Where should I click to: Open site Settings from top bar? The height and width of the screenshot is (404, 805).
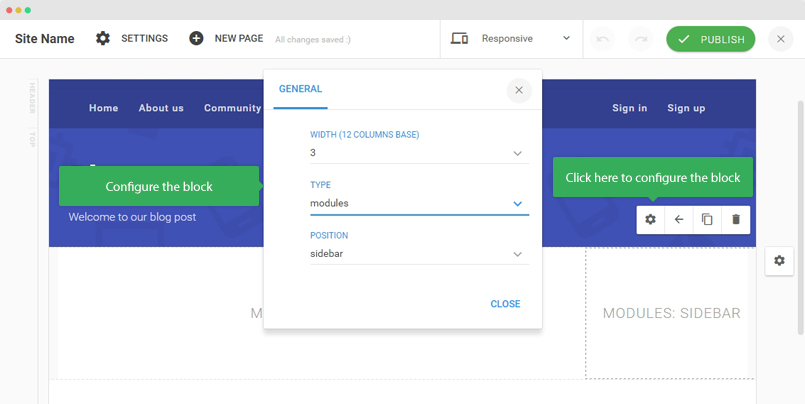131,38
